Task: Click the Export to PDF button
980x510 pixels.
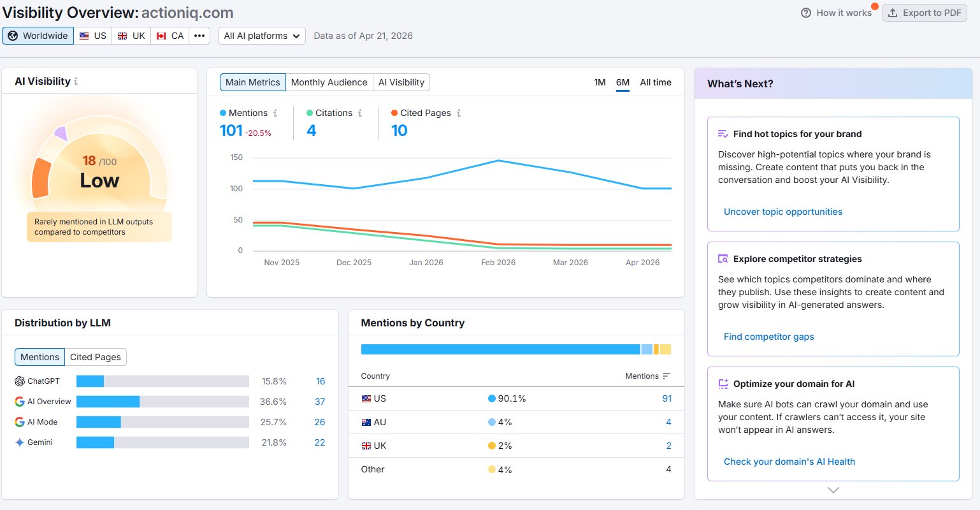Action: point(925,13)
